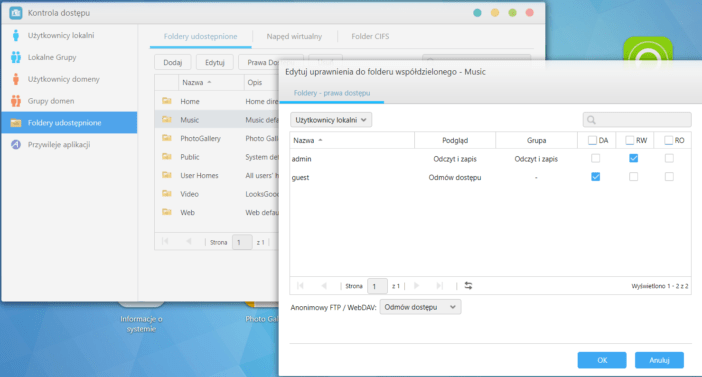702x377 pixels.
Task: Open Grupy domen in sidebar
Action: coord(69,101)
